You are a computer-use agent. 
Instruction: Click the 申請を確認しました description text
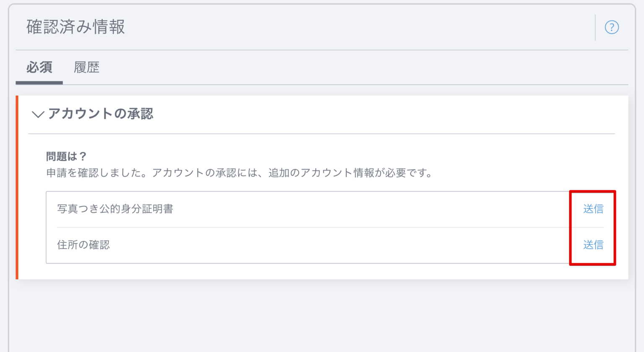pos(239,173)
